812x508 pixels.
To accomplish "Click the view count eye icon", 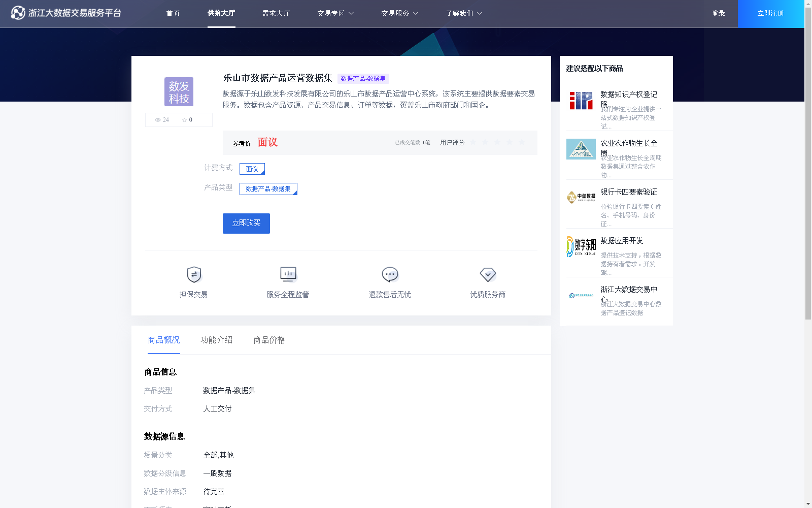I will (158, 120).
